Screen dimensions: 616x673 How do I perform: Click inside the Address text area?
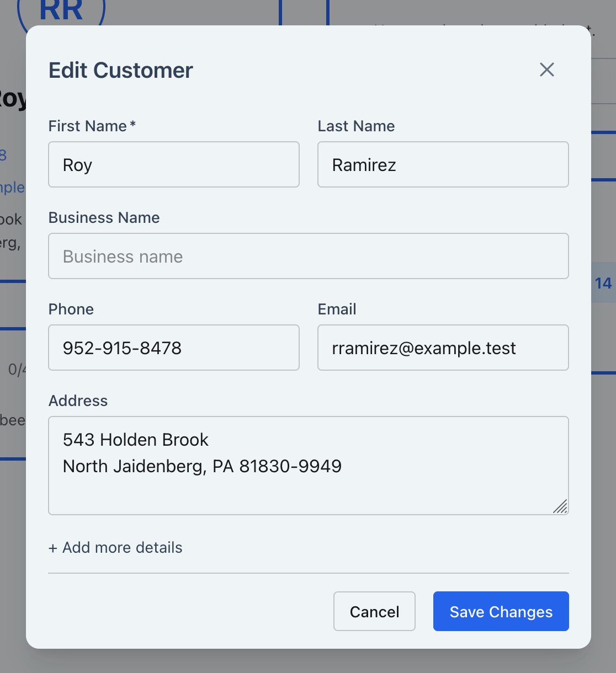309,466
